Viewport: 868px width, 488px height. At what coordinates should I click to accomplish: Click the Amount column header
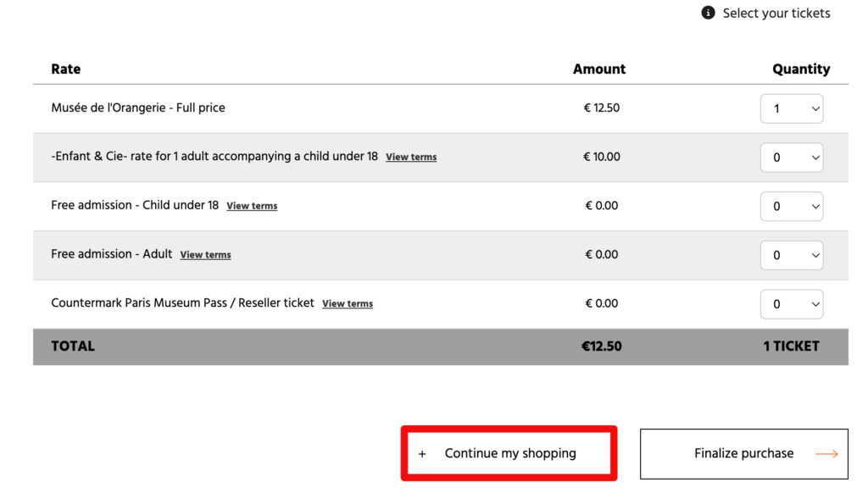599,69
